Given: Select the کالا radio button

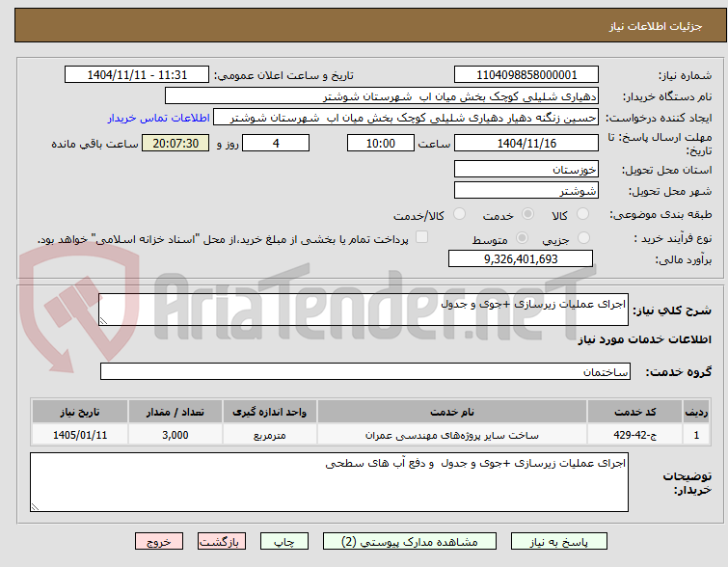Looking at the screenshot, I should 582,214.
